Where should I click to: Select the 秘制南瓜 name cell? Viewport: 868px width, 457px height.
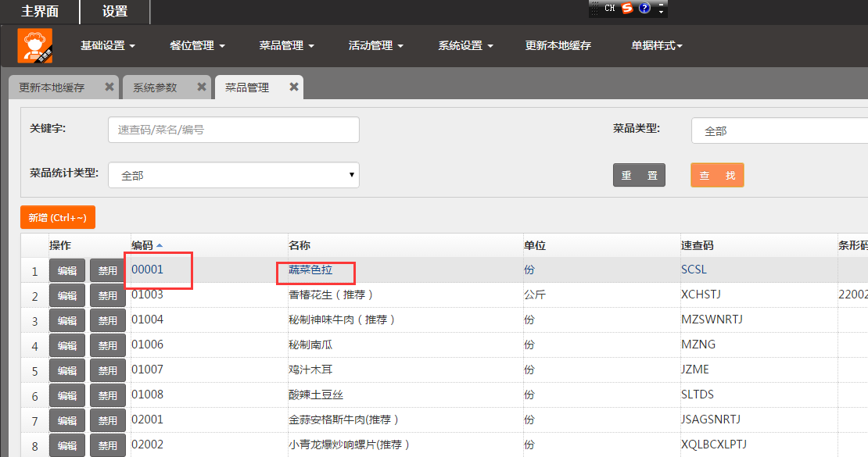(x=310, y=345)
